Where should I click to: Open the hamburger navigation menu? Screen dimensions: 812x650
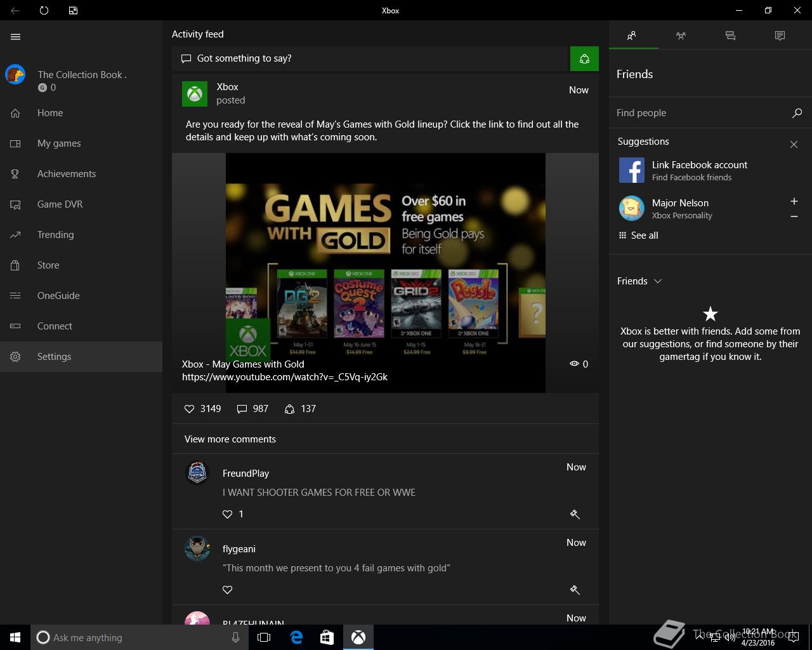[15, 37]
